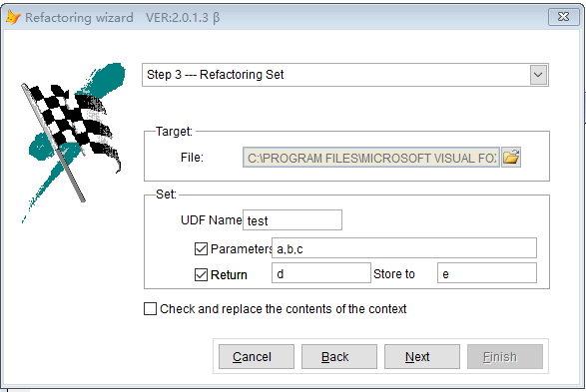586x392 pixels.
Task: Focus the UDF Name field containing test
Action: 293,219
